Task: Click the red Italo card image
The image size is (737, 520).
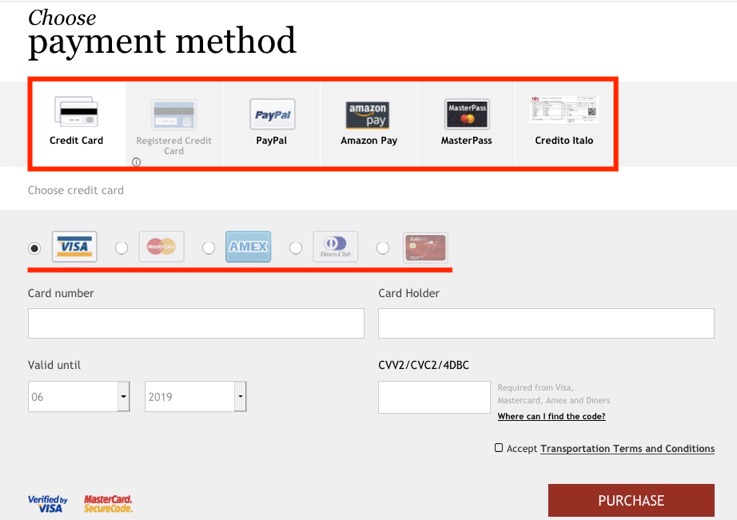Action: pyautogui.click(x=425, y=247)
